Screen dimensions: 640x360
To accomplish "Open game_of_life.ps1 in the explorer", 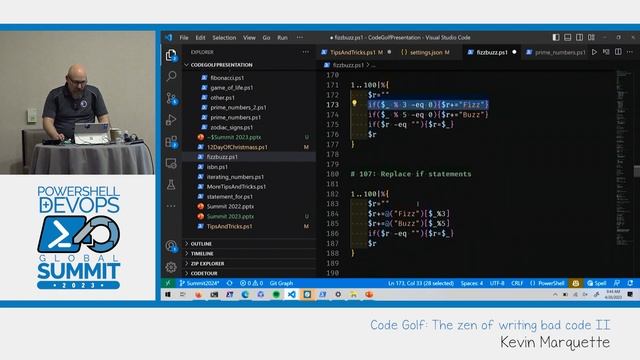I will click(231, 87).
